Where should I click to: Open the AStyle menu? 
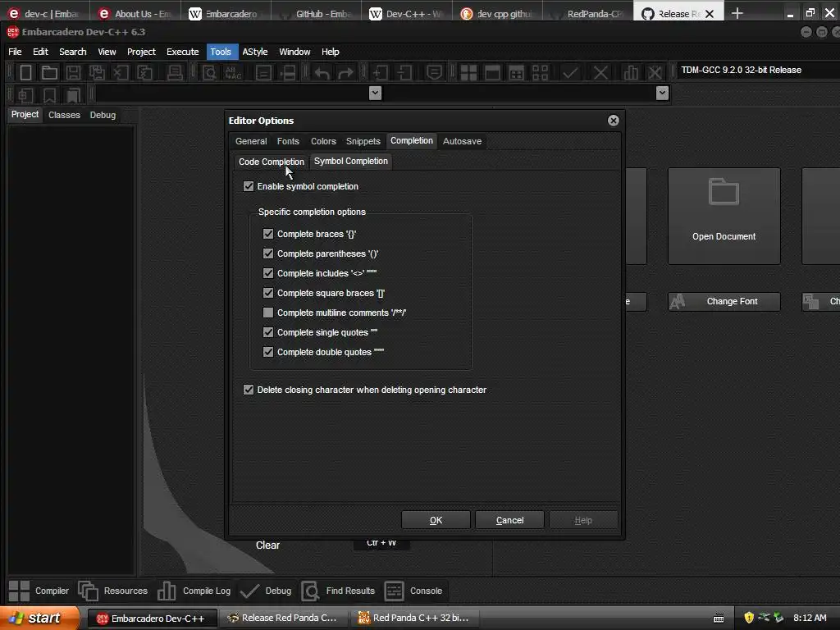(x=255, y=52)
